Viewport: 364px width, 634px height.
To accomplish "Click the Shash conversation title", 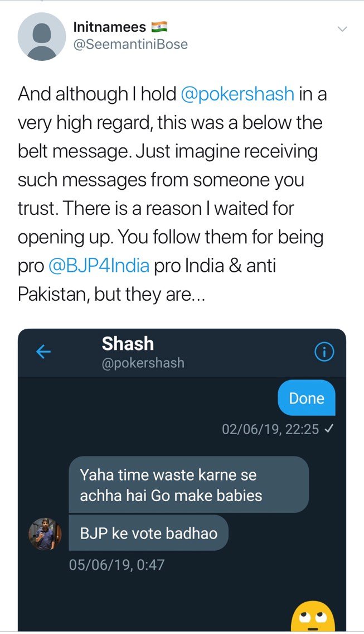I will click(128, 344).
